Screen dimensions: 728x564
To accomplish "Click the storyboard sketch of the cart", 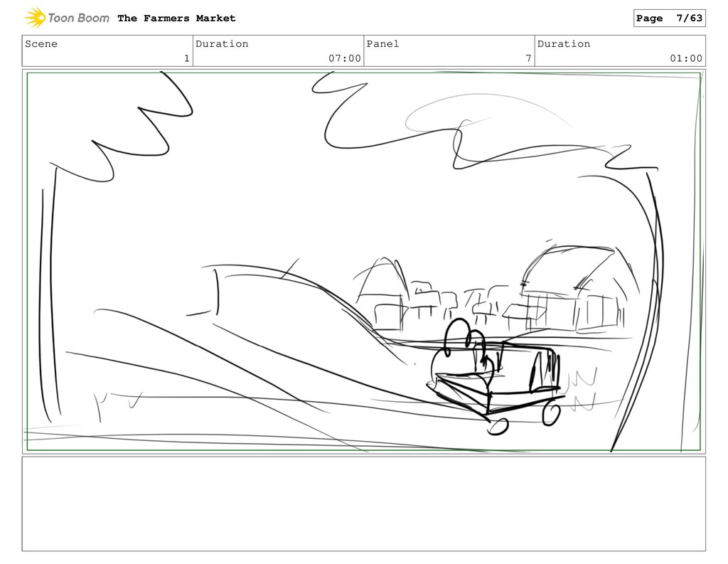I will 496,376.
